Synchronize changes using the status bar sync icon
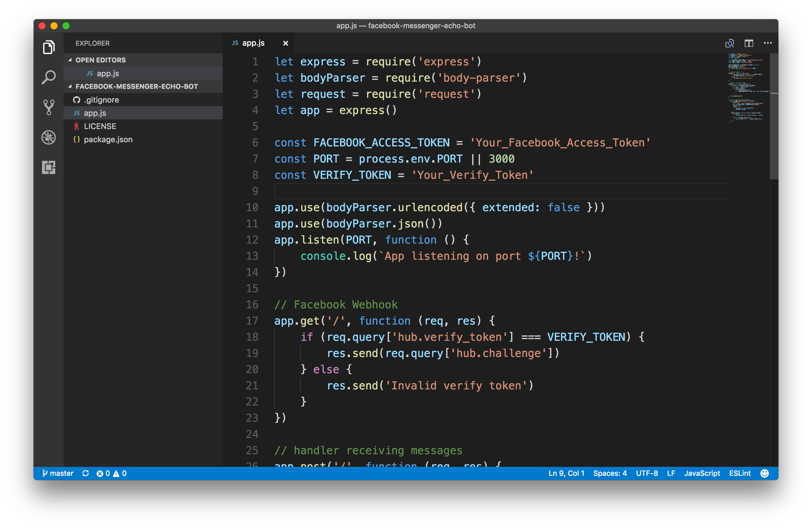This screenshot has height=528, width=812. coord(86,473)
